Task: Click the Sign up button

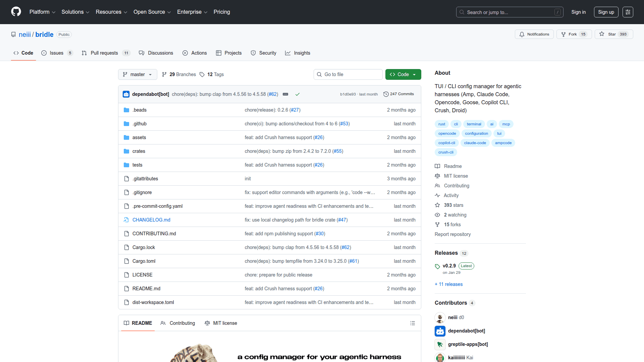Action: point(606,12)
